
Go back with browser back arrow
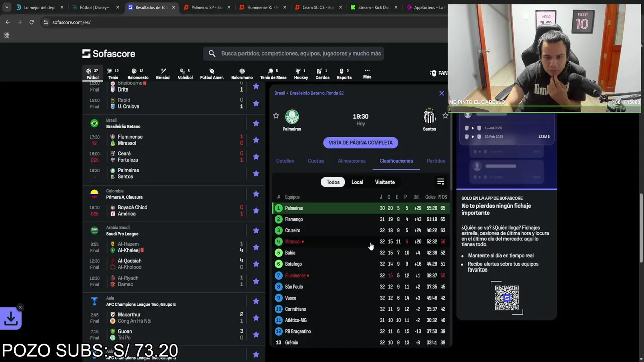(7, 22)
